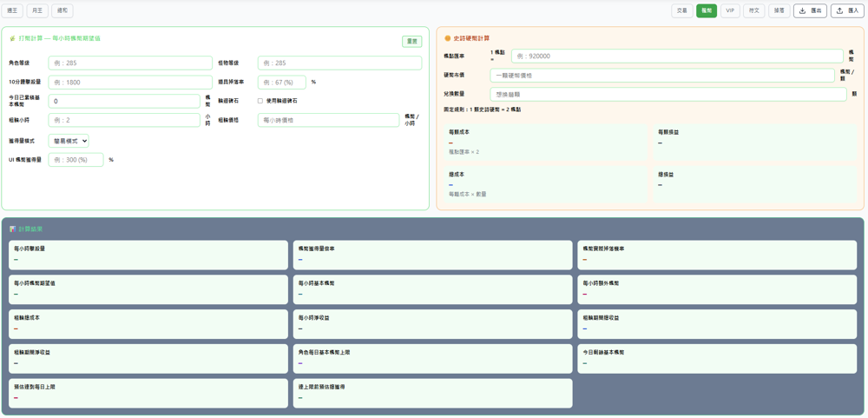The width and height of the screenshot is (868, 418).
Task: Open the 符文 tab
Action: click(754, 10)
